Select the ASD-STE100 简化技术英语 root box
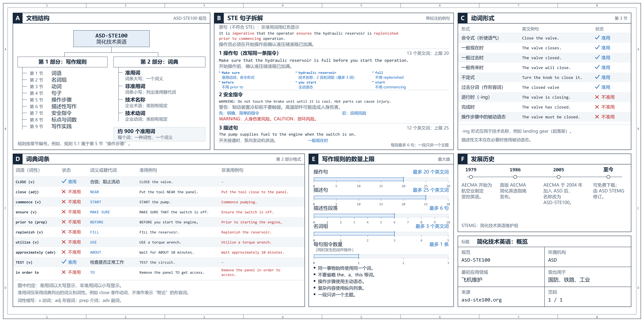This screenshot has height=322, width=644. (x=111, y=39)
